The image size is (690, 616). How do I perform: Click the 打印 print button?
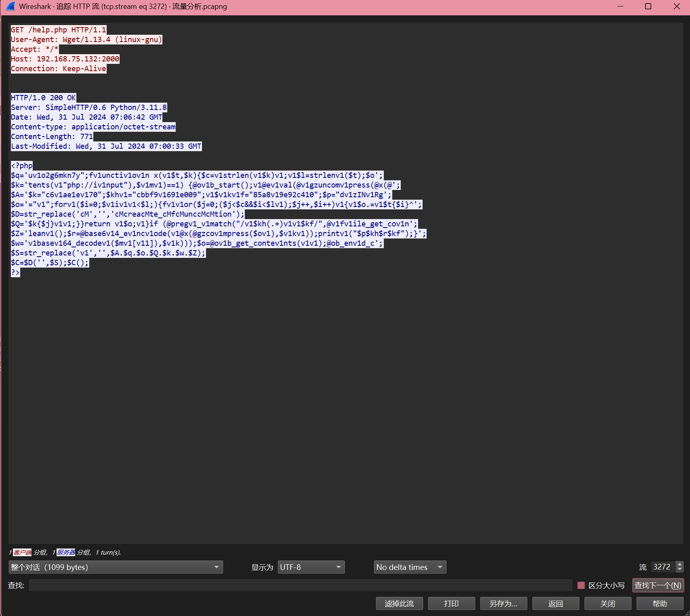pyautogui.click(x=451, y=603)
